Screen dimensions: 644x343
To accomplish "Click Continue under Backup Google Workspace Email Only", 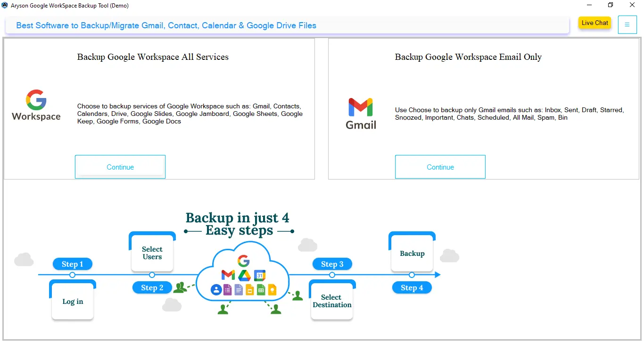I will [x=440, y=166].
